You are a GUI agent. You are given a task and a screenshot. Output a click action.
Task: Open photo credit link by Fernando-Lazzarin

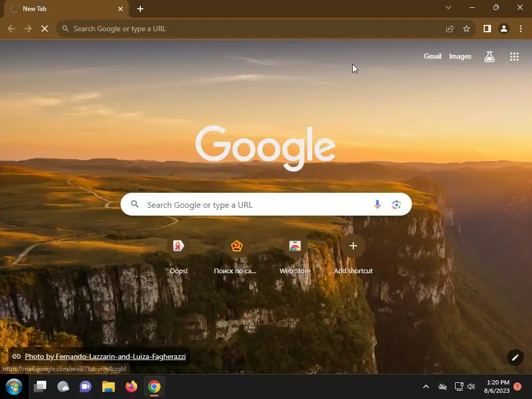point(105,356)
